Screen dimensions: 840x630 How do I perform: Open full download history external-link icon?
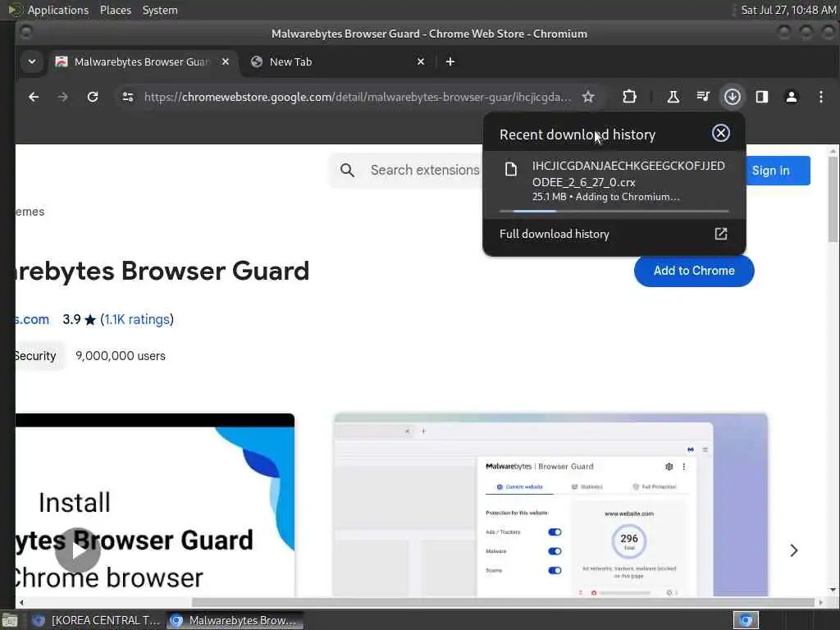[x=721, y=234]
